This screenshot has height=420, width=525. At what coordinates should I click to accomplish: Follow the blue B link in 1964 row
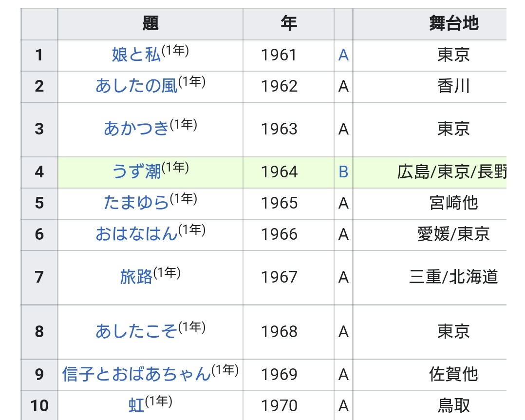[343, 172]
